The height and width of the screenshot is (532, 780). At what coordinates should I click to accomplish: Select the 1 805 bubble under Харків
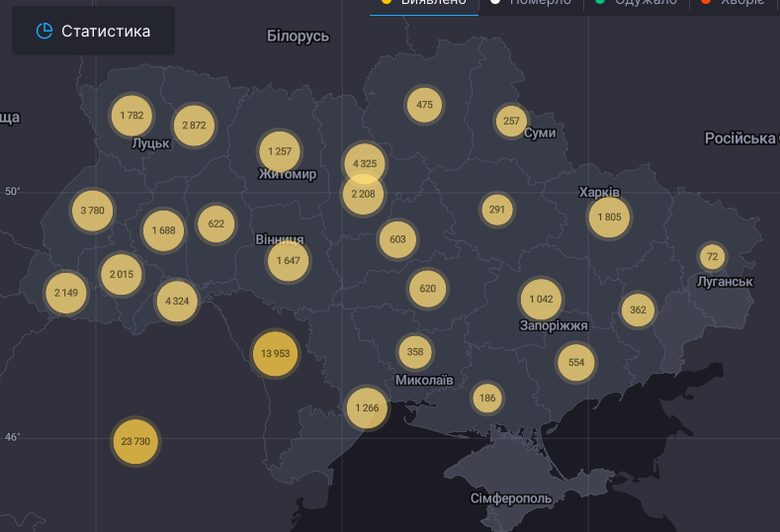609,217
